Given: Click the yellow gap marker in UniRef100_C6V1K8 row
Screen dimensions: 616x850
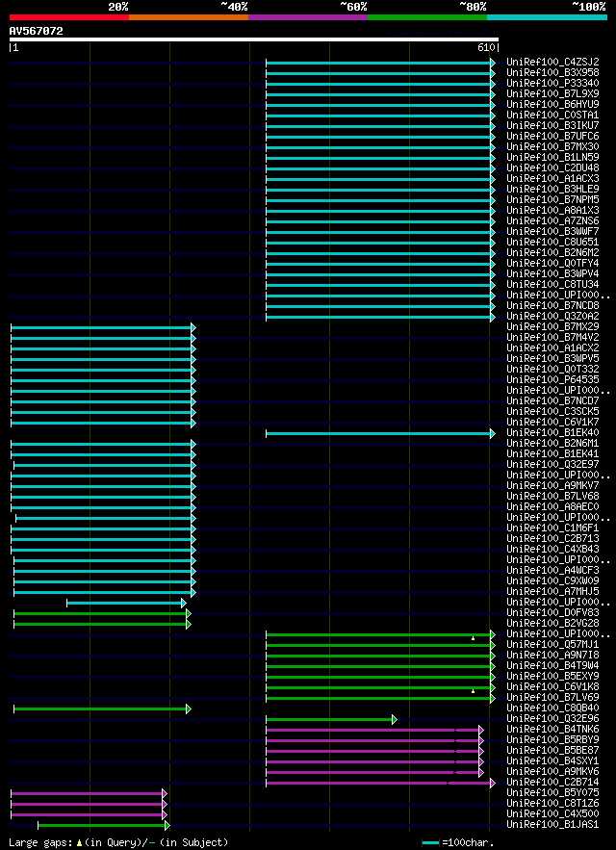Looking at the screenshot, I should (473, 691).
